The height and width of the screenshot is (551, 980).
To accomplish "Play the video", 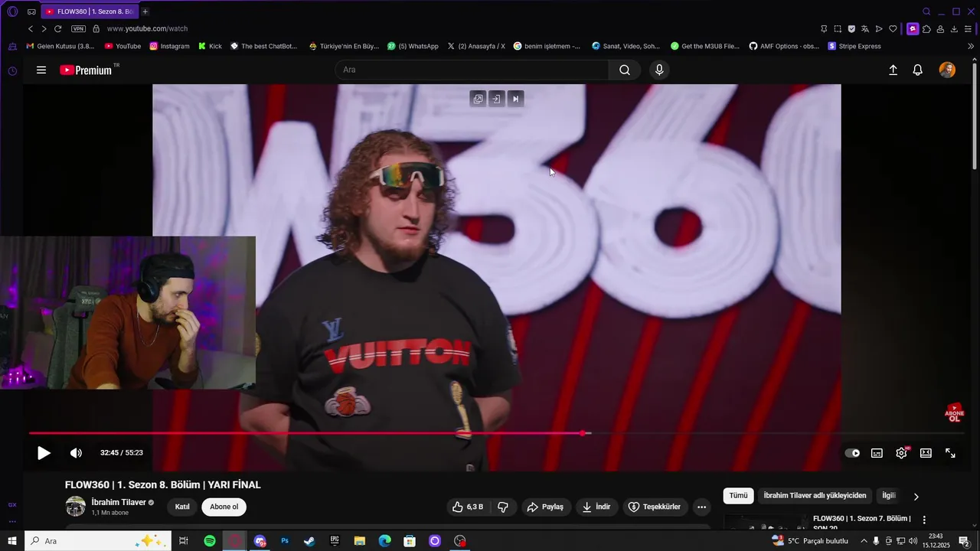I will (x=44, y=453).
